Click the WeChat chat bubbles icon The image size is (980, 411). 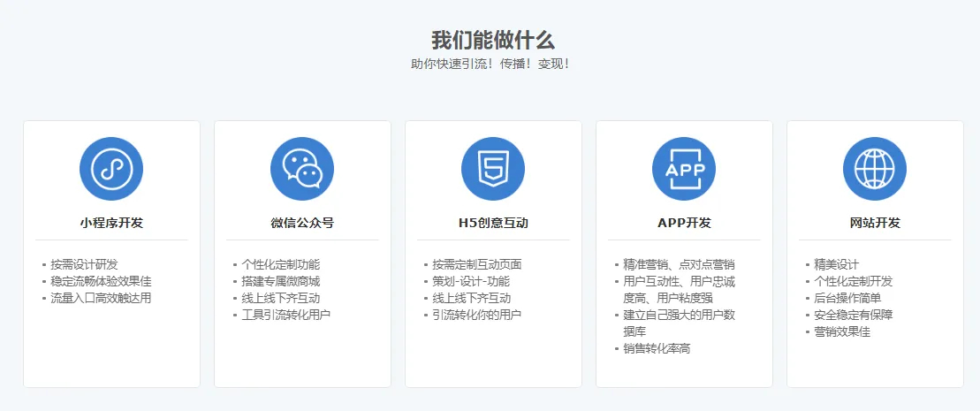pos(302,169)
